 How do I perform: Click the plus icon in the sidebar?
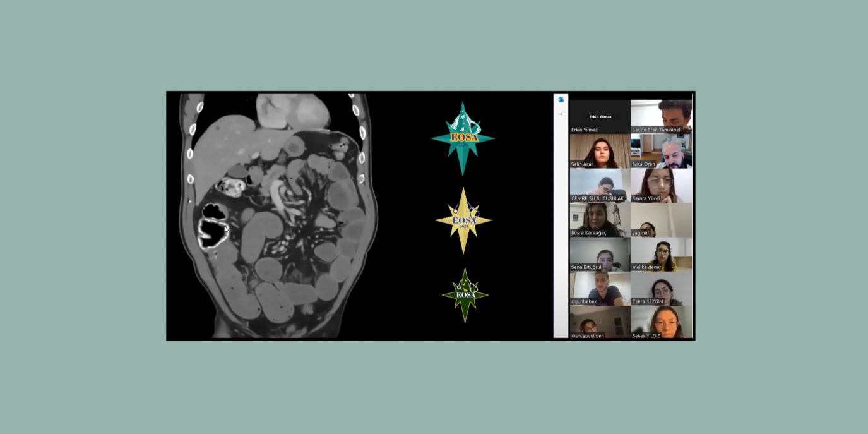tap(561, 114)
